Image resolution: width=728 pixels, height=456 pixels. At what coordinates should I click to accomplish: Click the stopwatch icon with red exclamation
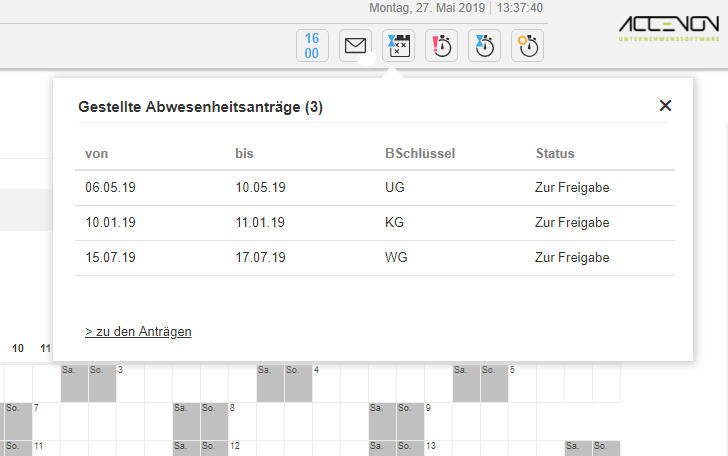(x=441, y=46)
